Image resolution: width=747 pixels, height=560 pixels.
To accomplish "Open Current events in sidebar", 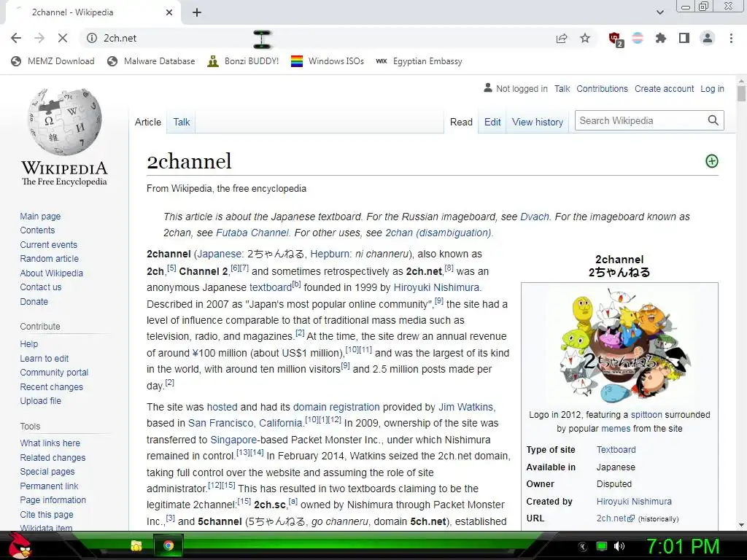I will pyautogui.click(x=49, y=245).
